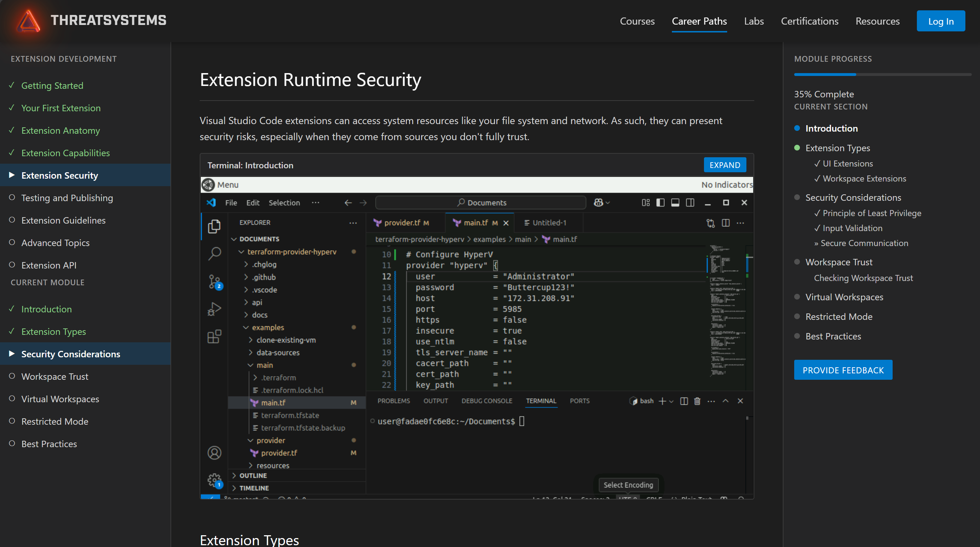Open Secure Communication in module progress

864,243
